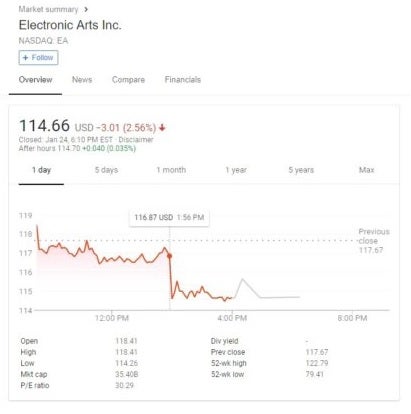Click the gray after-hours line on chart

pyautogui.click(x=266, y=290)
